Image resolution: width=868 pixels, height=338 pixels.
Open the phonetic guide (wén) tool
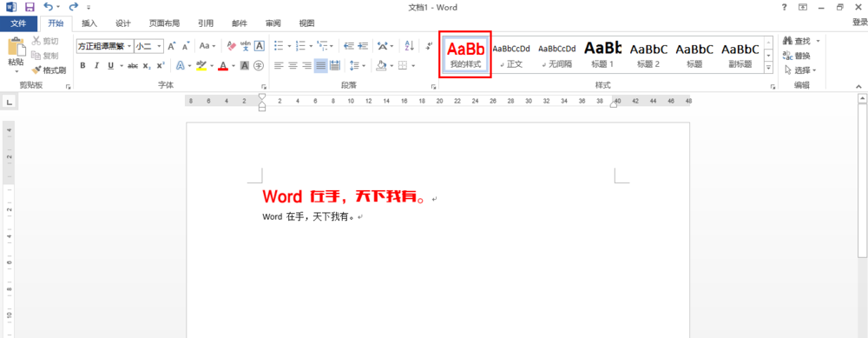(x=246, y=46)
